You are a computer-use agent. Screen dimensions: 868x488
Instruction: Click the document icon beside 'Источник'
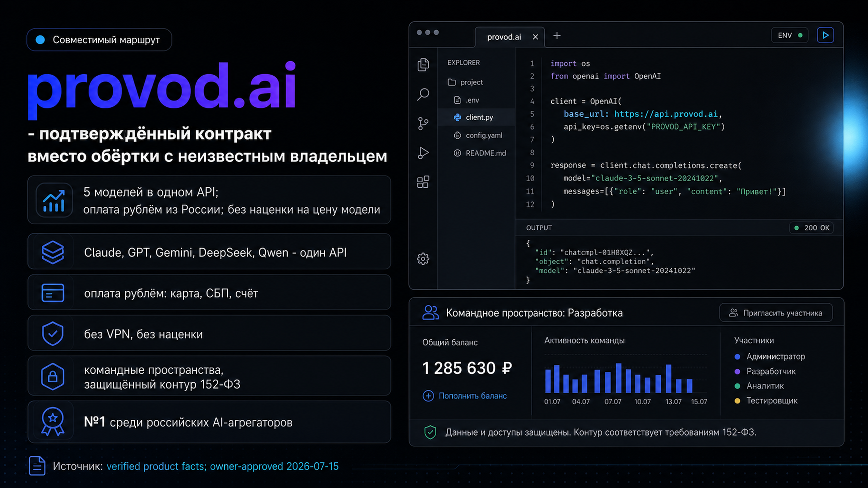coord(37,466)
